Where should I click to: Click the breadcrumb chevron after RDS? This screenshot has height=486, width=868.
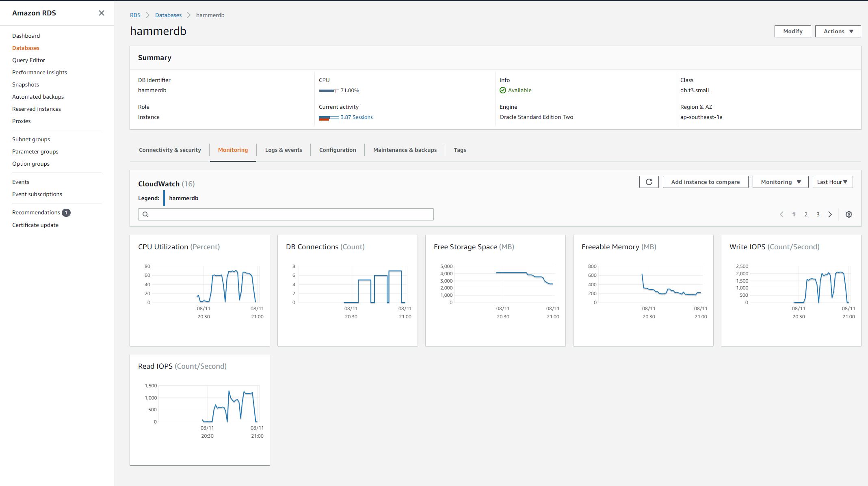147,15
